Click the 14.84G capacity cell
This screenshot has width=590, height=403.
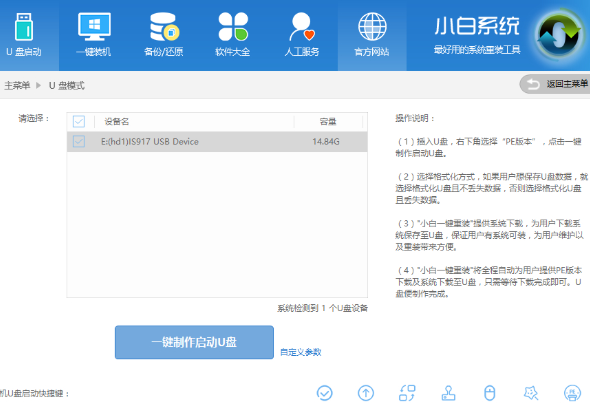(x=326, y=141)
